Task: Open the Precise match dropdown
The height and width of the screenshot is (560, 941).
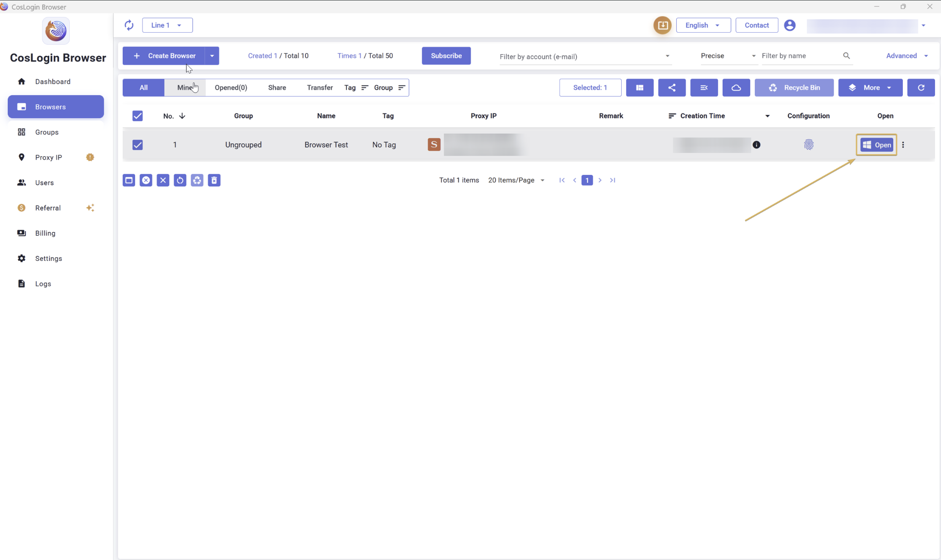Action: (728, 56)
